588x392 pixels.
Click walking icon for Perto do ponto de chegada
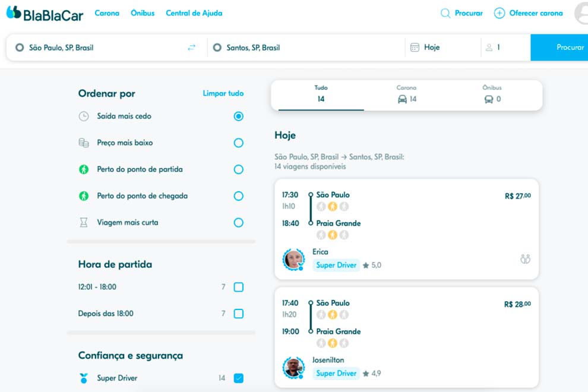tap(84, 196)
